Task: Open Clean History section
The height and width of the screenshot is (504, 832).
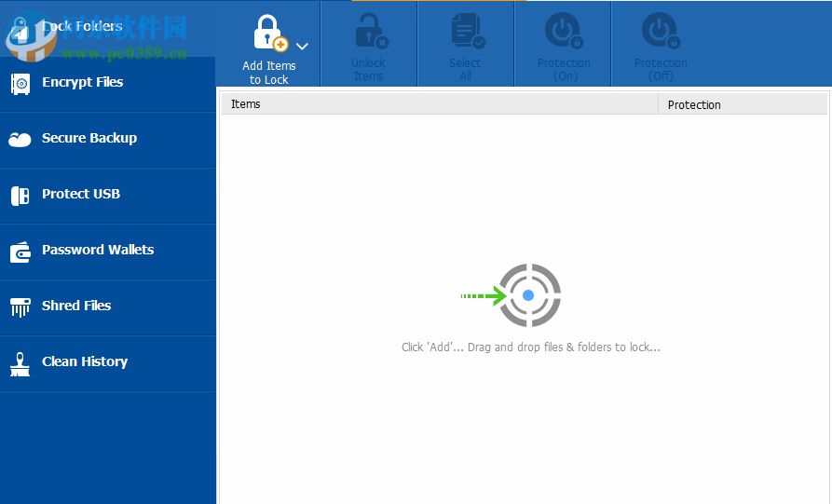Action: tap(108, 364)
